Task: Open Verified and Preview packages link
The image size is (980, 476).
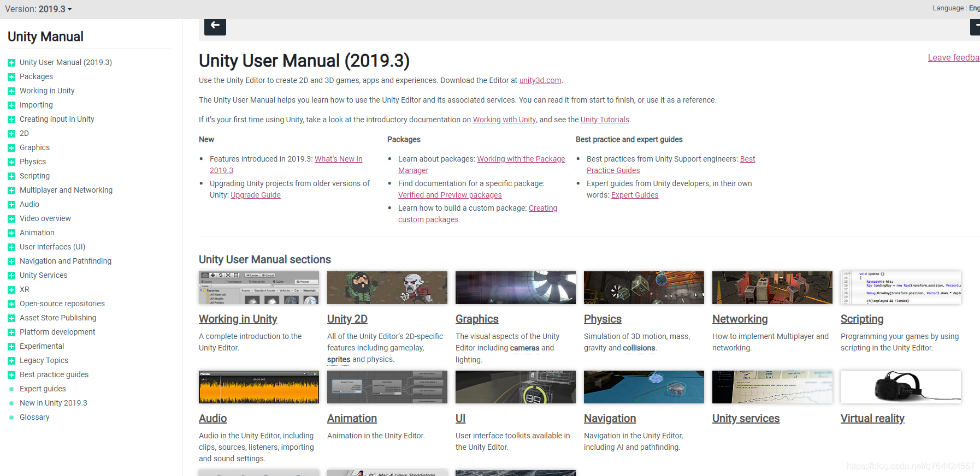Action: [x=450, y=195]
